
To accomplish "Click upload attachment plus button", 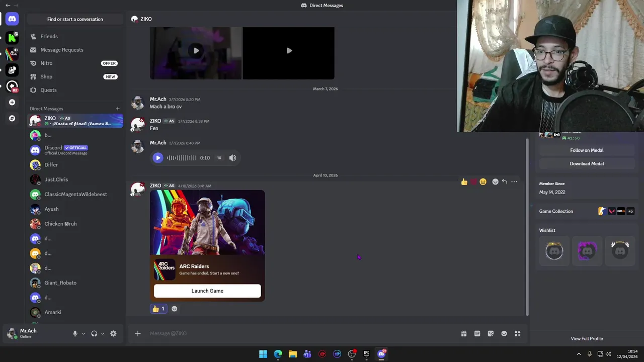I will [x=137, y=333].
